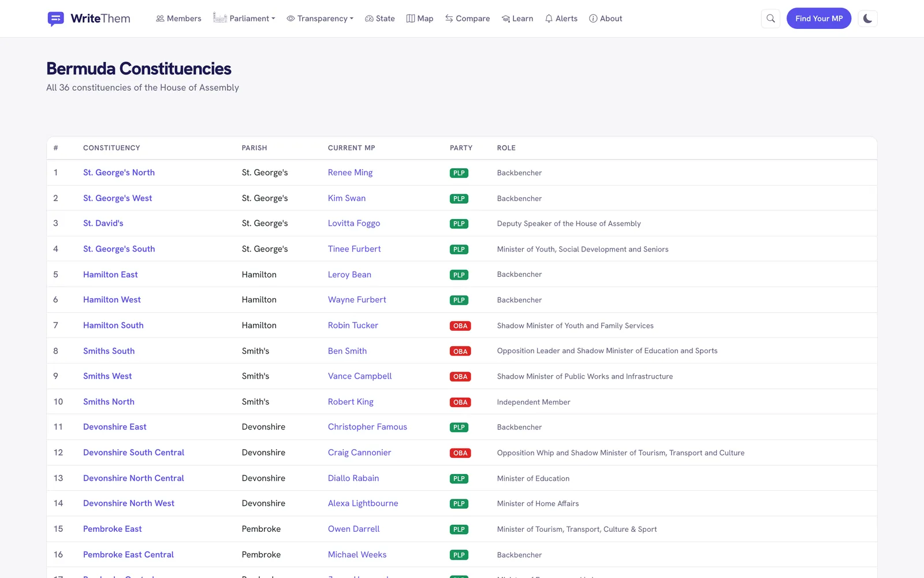
Task: Open the Hamilton East constituency
Action: click(110, 275)
